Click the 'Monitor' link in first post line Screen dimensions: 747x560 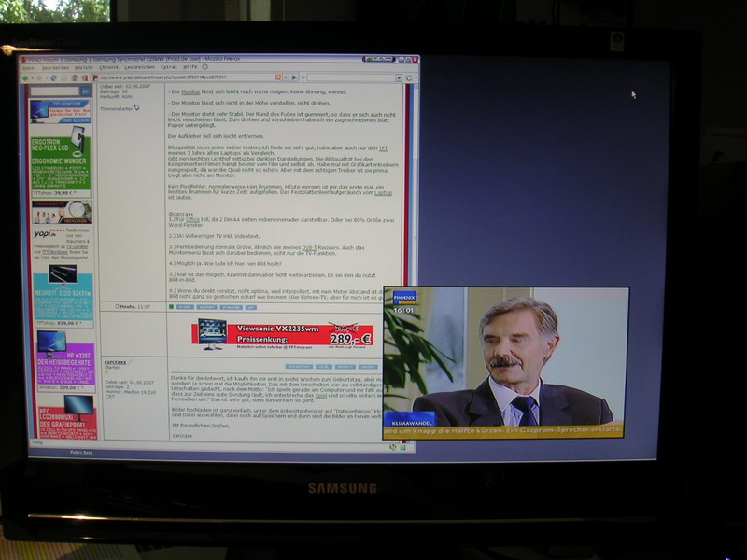[190, 92]
